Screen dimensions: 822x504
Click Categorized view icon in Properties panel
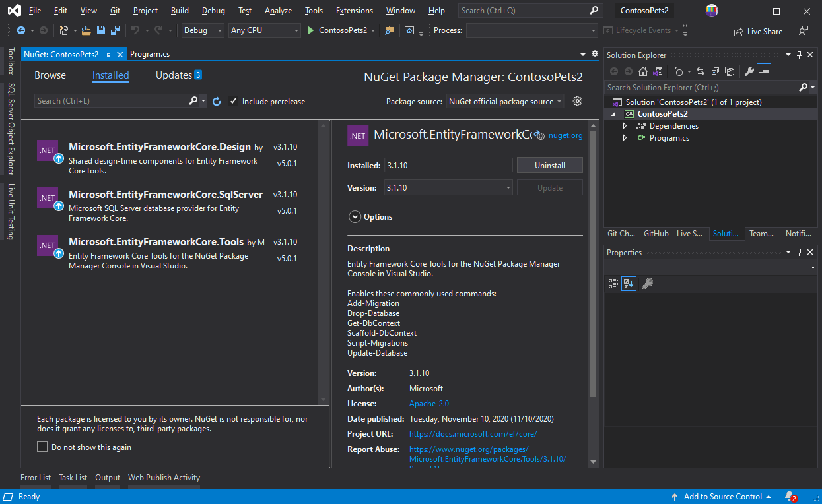click(613, 284)
